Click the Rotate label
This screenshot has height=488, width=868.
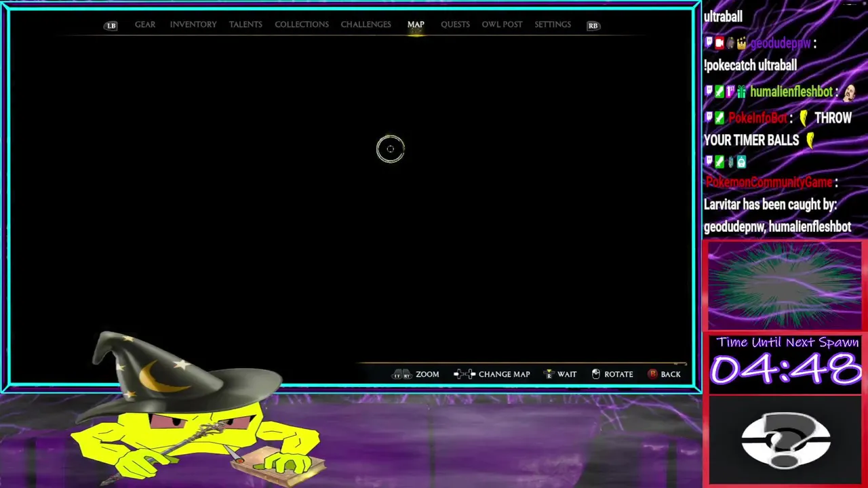(618, 374)
